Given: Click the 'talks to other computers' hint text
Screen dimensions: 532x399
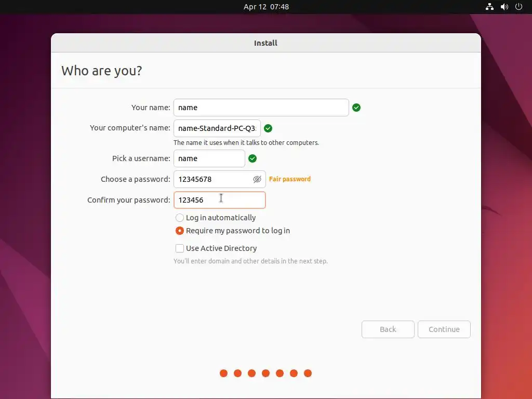Looking at the screenshot, I should coord(246,142).
